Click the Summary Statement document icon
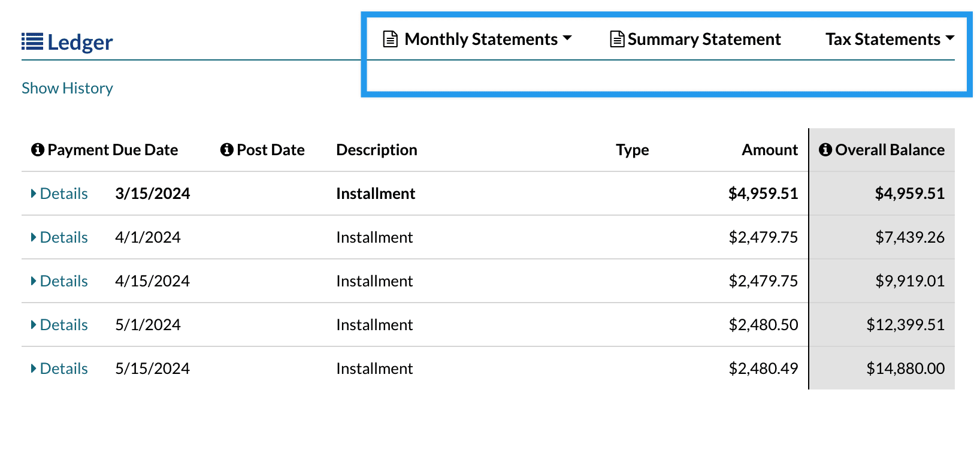The width and height of the screenshot is (980, 453). click(617, 40)
